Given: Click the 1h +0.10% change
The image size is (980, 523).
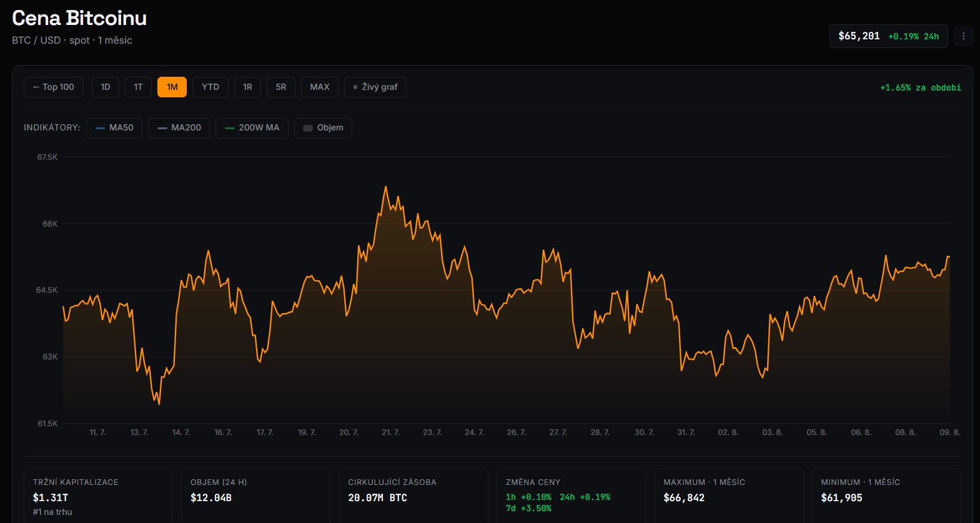Looking at the screenshot, I should (x=528, y=497).
